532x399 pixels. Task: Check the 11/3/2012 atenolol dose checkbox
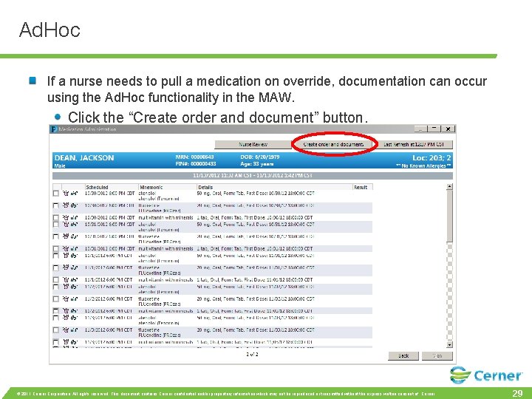pyautogui.click(x=56, y=318)
